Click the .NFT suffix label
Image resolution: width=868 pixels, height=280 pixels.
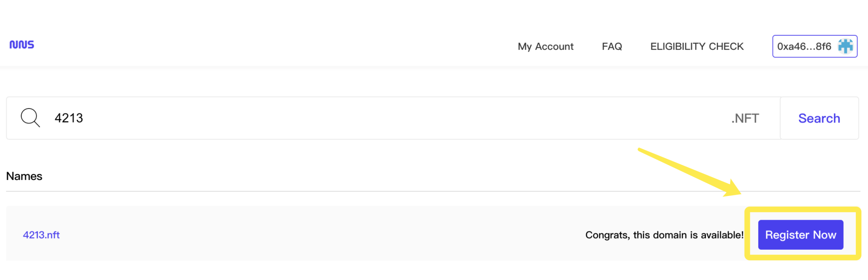click(x=745, y=118)
